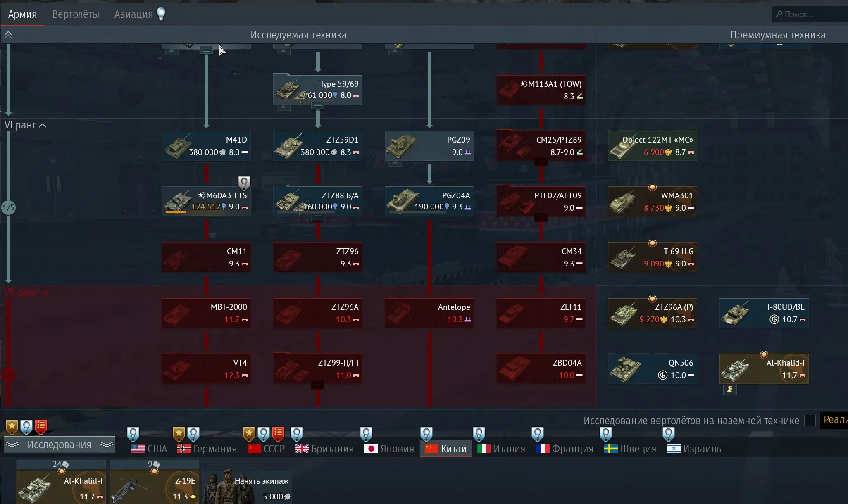The image size is (848, 504).
Task: Select the Object 122MT «MC» premium tank
Action: (652, 145)
